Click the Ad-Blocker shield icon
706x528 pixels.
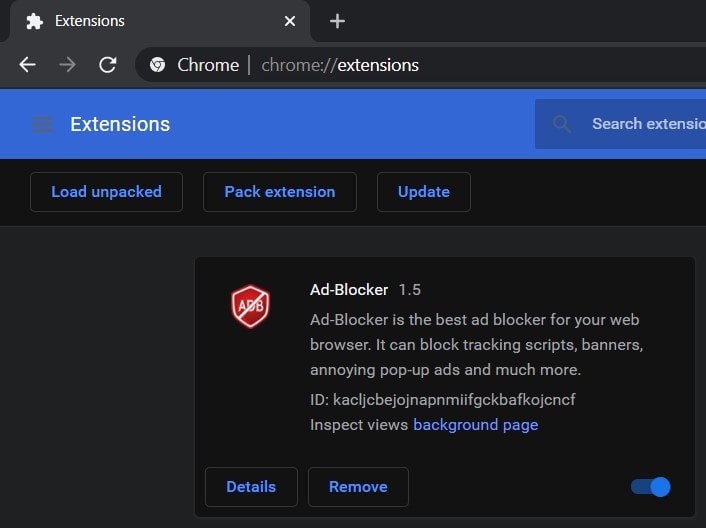pyautogui.click(x=251, y=306)
